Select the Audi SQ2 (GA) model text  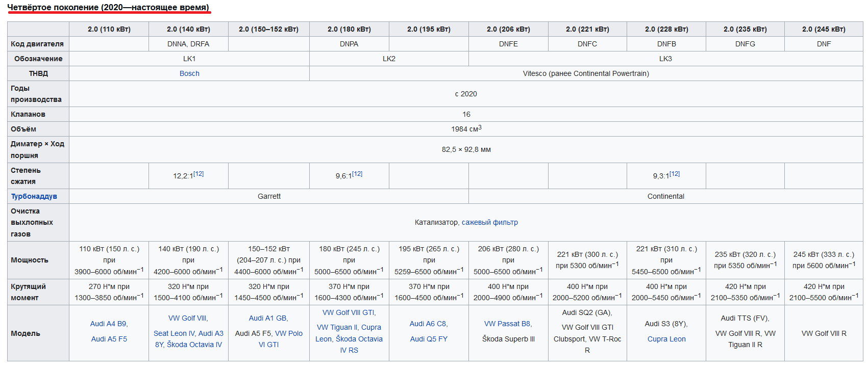tap(587, 312)
